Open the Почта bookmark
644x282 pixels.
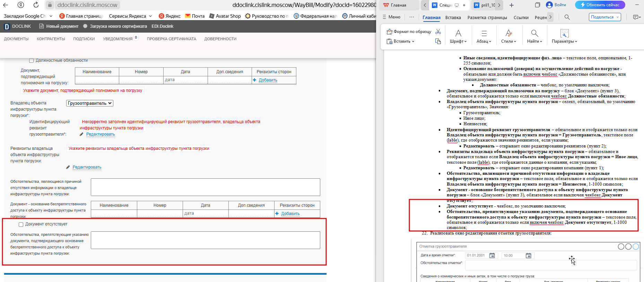tap(195, 16)
